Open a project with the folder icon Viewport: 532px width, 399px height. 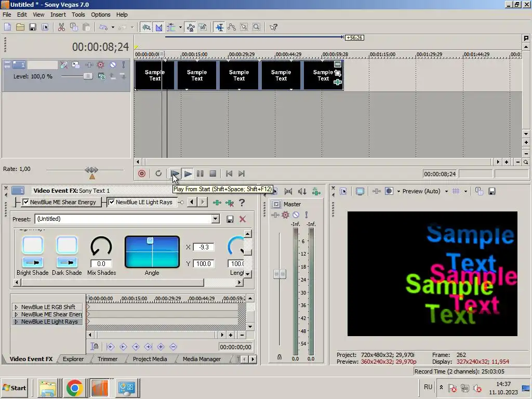tap(20, 27)
